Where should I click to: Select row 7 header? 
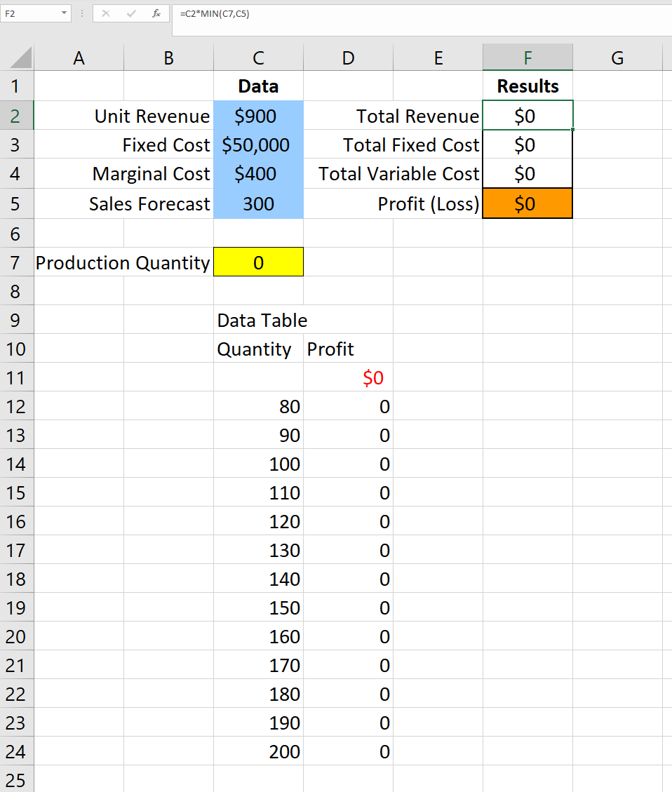pos(17,262)
